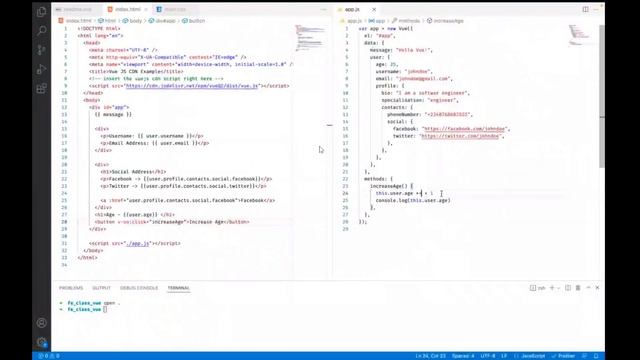Screen dimensions: 640x360
Task: Click line number 24 in app.js
Action: [x=345, y=193]
